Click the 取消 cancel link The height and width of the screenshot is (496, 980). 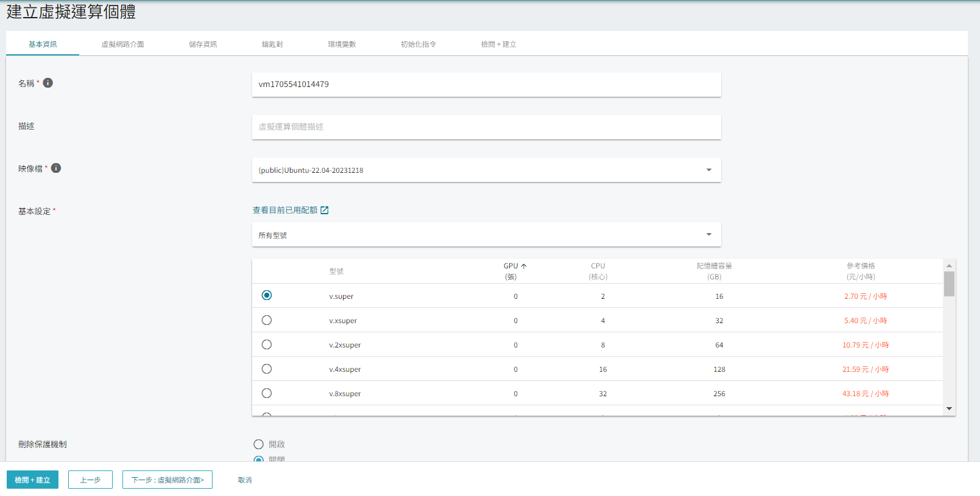click(245, 480)
